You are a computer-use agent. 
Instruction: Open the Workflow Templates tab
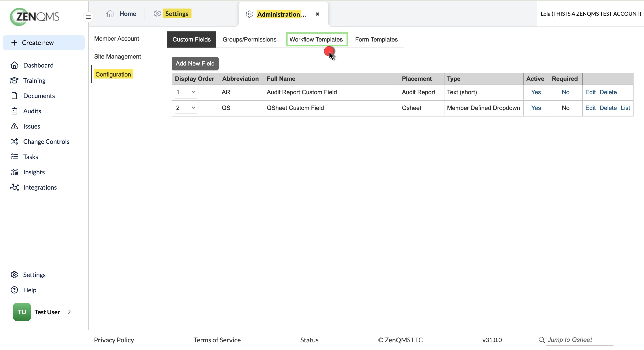(x=316, y=39)
